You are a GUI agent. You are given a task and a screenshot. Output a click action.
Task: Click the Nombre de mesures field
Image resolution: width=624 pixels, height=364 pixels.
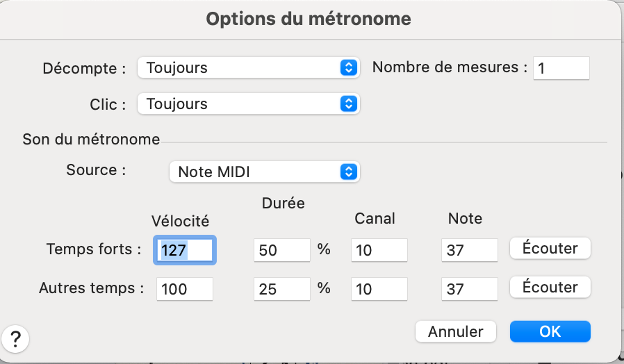point(561,68)
